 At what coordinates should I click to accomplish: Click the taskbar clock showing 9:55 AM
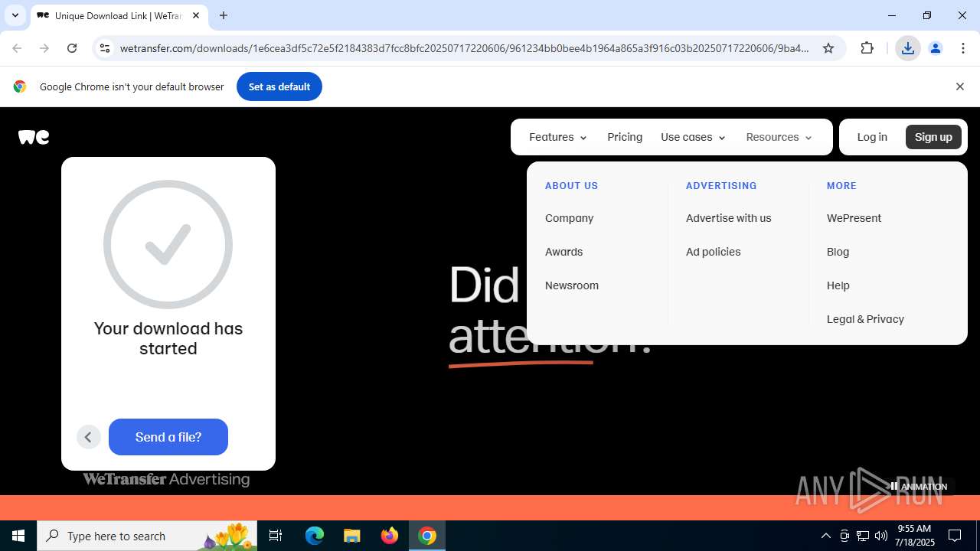point(916,536)
